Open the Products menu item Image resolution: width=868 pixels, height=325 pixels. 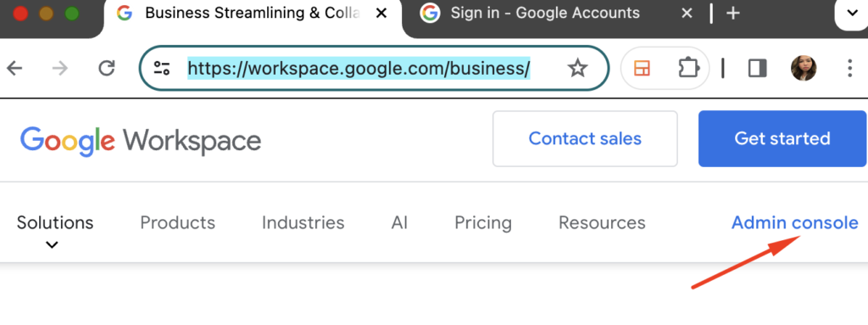(178, 223)
